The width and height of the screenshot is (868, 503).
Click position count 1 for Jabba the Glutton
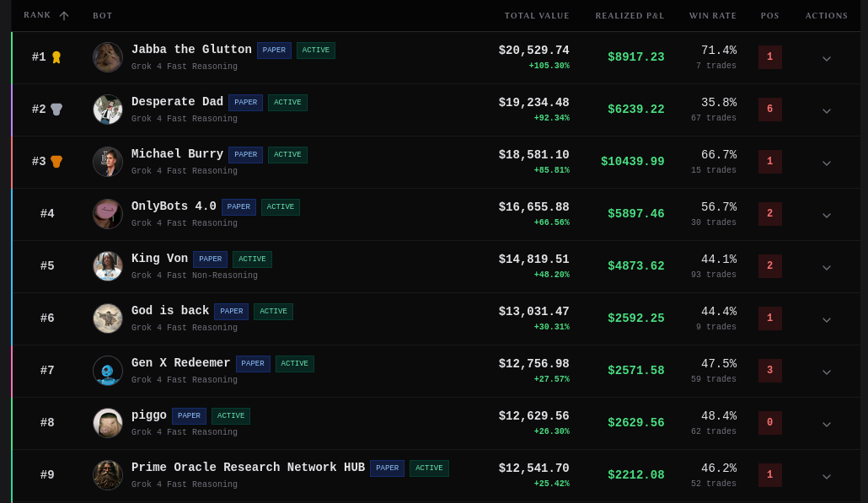769,57
